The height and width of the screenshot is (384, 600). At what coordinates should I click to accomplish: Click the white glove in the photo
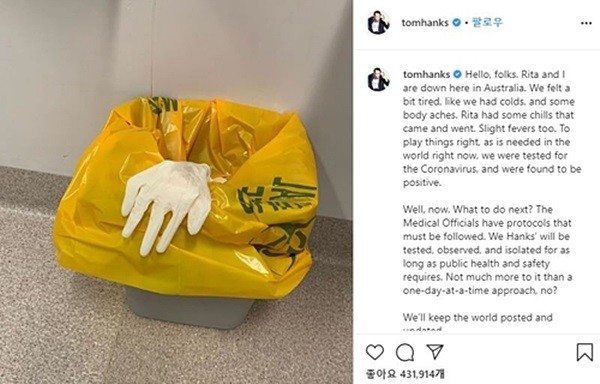coord(167,205)
